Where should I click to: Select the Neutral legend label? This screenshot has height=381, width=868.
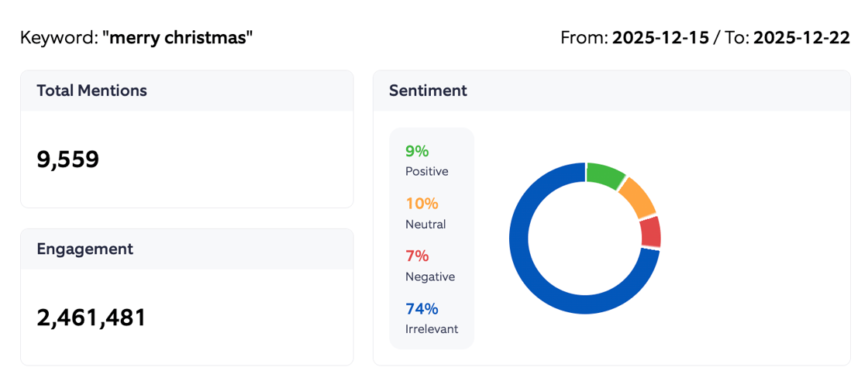425,225
